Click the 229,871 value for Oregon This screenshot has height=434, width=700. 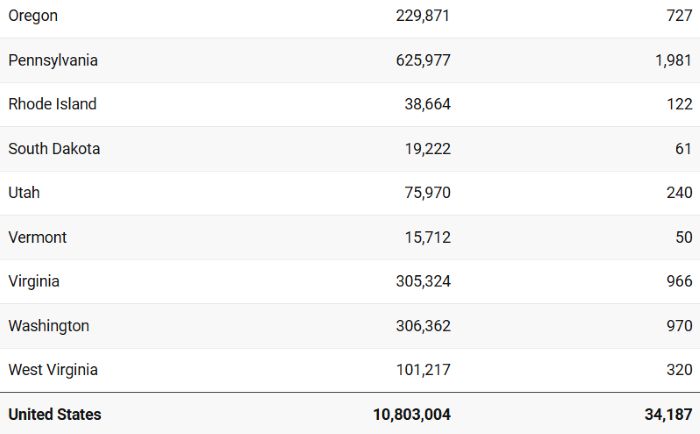(423, 16)
